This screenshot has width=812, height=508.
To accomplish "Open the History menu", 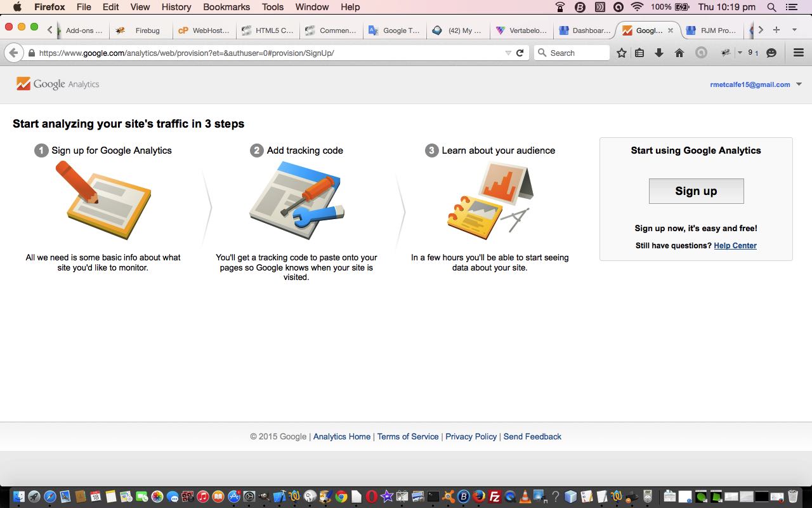I will click(176, 7).
